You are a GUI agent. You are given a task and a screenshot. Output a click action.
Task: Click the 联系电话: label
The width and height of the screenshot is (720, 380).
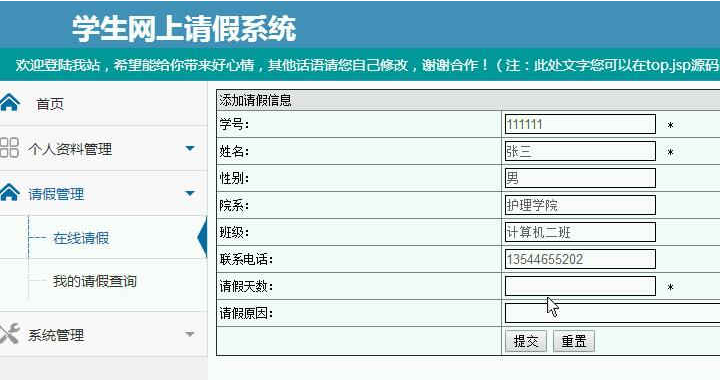(x=246, y=259)
